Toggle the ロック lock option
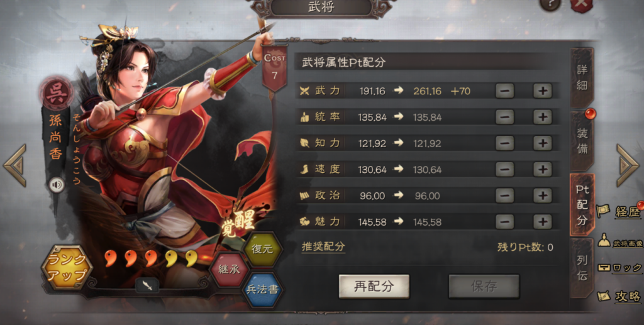644x325 pixels. point(619,268)
